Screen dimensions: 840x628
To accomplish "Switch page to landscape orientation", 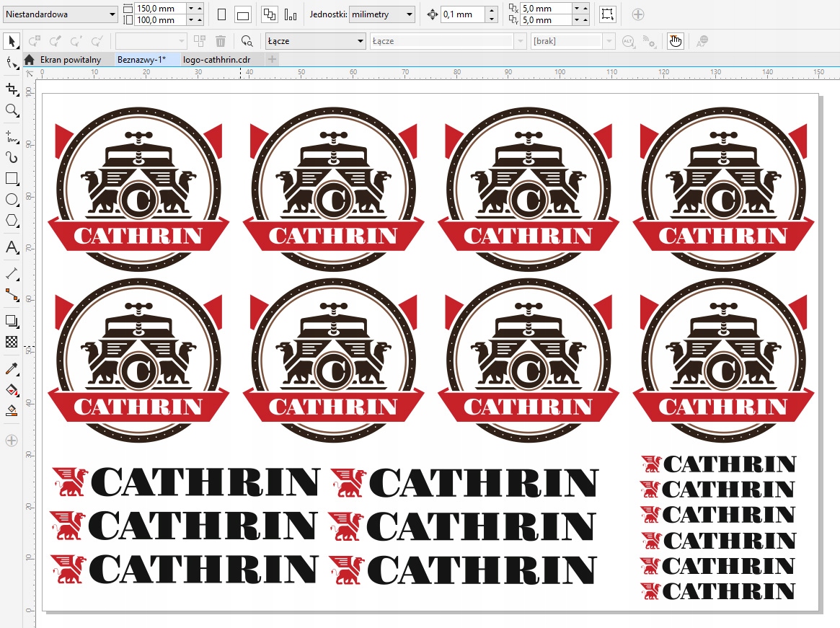I will [x=243, y=14].
